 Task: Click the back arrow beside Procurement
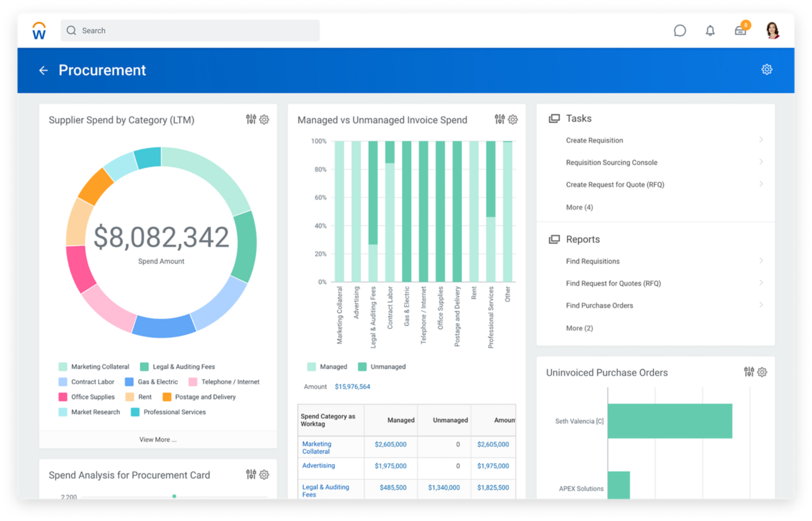[x=43, y=70]
